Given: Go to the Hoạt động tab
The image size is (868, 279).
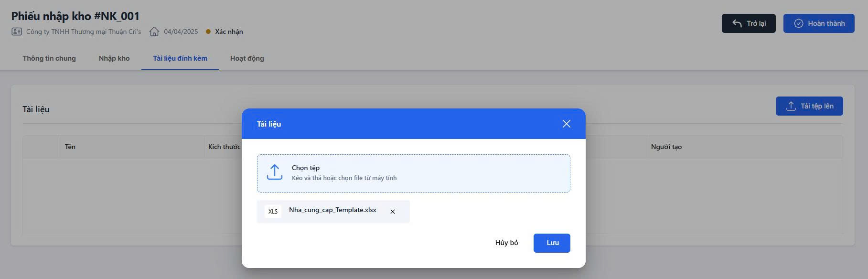Looking at the screenshot, I should coord(247,58).
